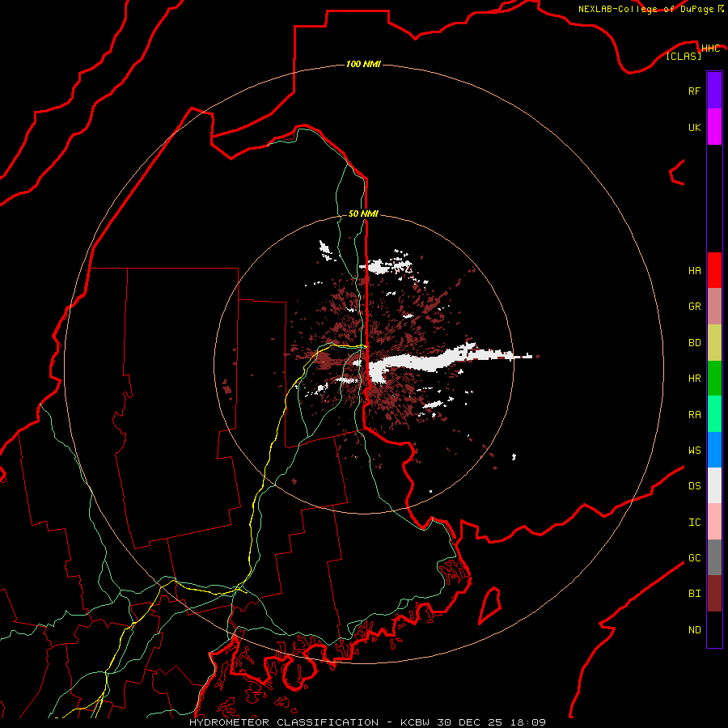Screen dimensions: 728x728
Task: Click the DS legend label
Action: click(x=694, y=486)
